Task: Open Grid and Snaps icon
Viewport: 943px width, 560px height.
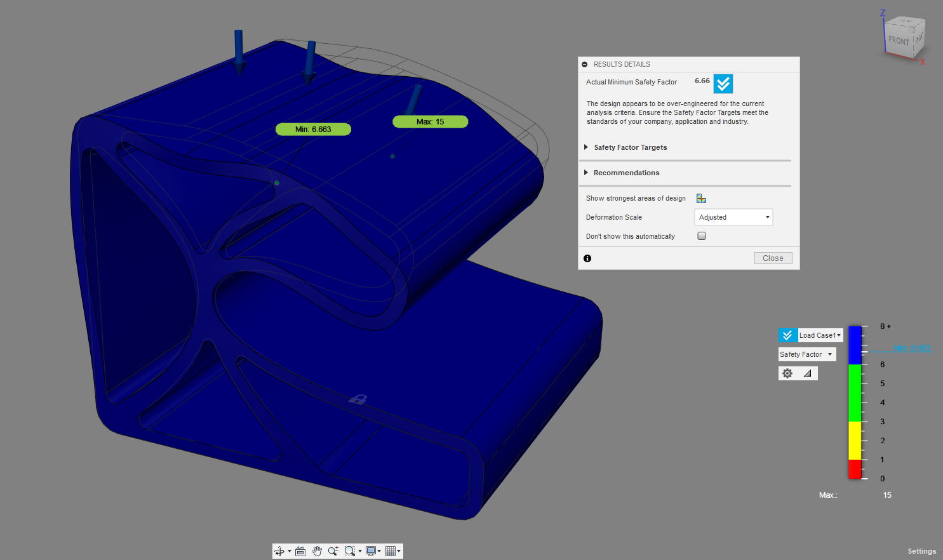Action: tap(391, 551)
